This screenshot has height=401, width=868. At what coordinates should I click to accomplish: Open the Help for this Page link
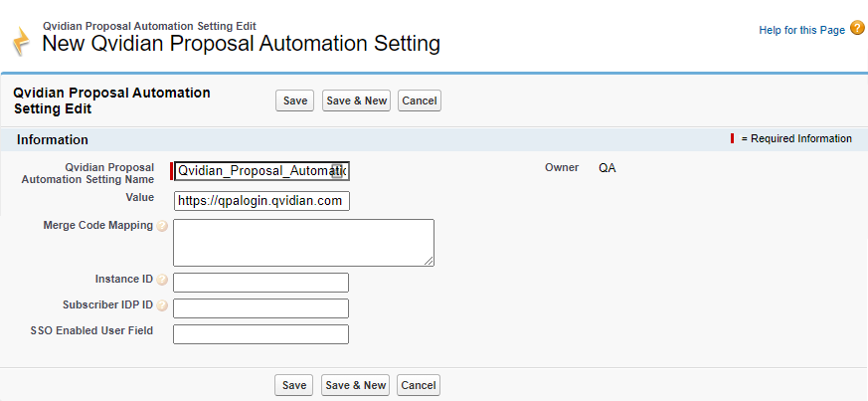[x=802, y=30]
